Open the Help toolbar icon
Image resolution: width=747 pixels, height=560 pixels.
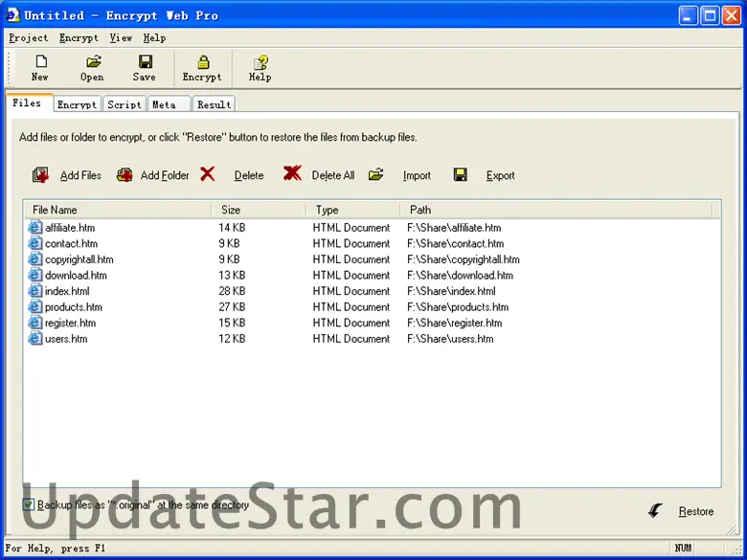point(260,62)
